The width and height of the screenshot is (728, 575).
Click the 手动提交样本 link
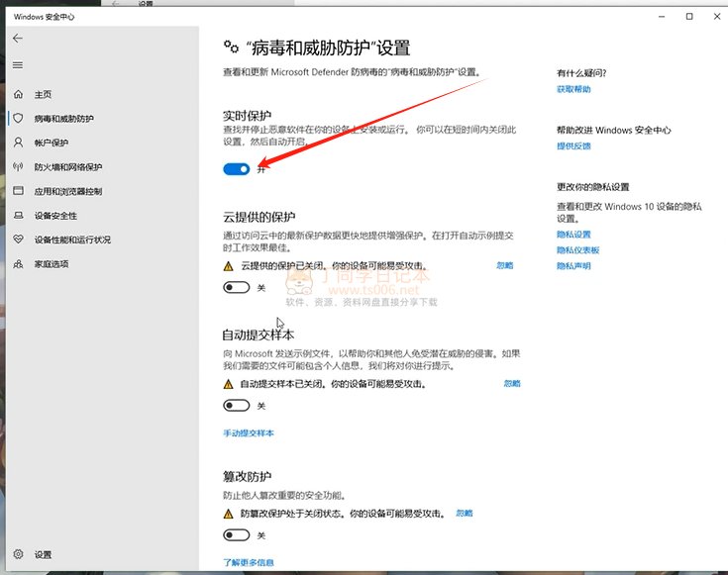click(x=249, y=433)
